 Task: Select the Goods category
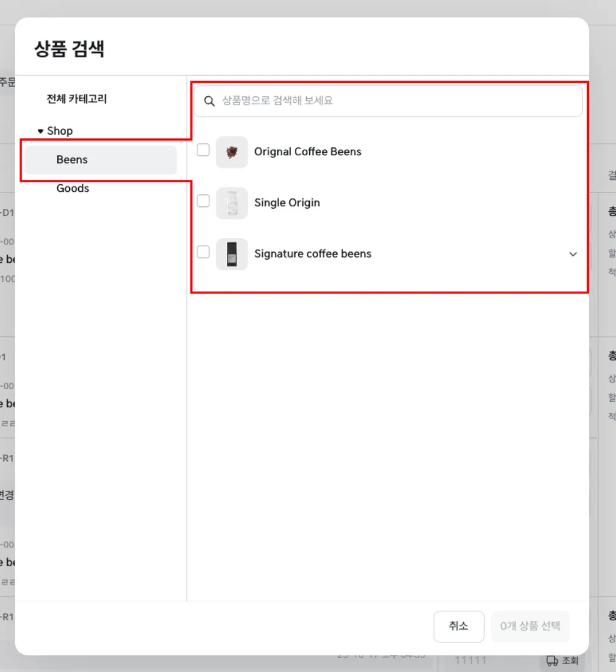click(x=72, y=188)
